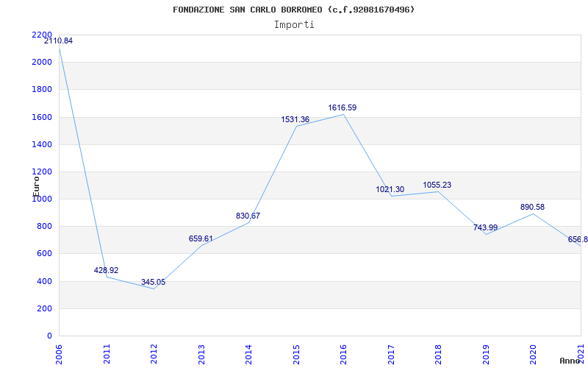Click the 428.92 data label

point(106,270)
